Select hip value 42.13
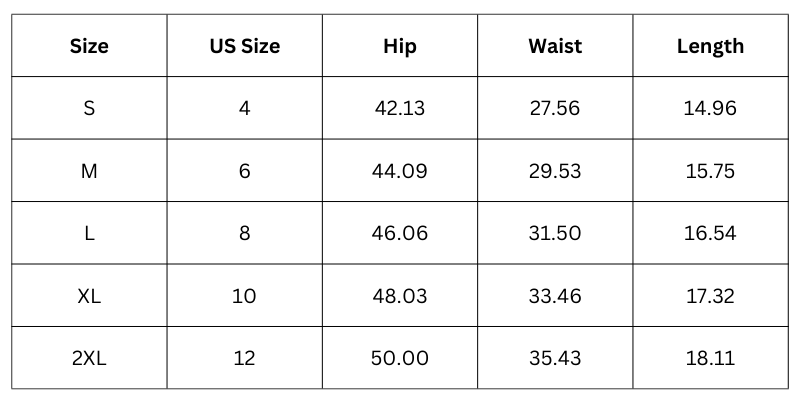Viewport: 800px width, 400px height. [399, 108]
